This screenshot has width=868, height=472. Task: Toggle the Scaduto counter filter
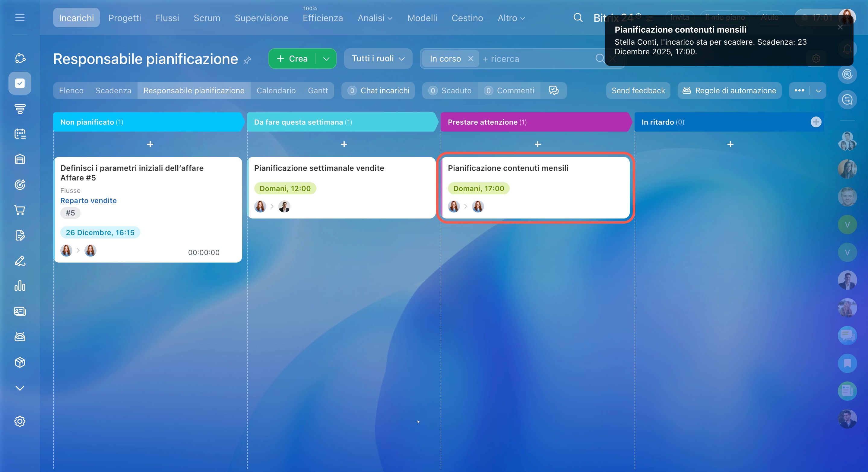[450, 90]
